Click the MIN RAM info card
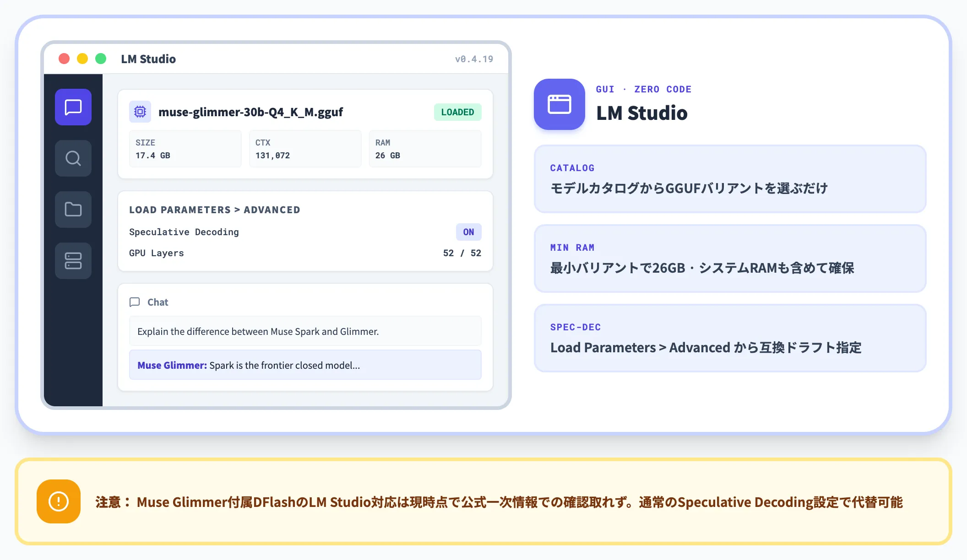967x560 pixels. pyautogui.click(x=730, y=258)
